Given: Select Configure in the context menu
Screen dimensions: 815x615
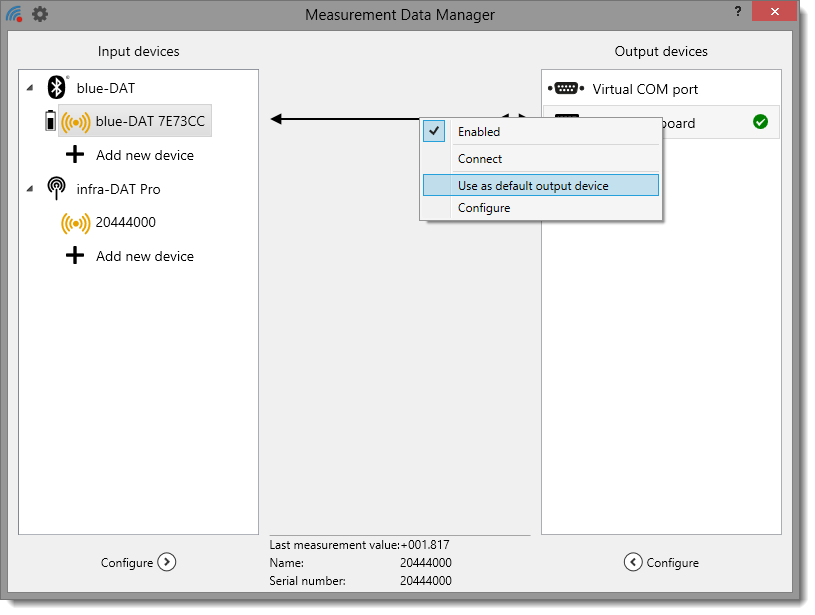Looking at the screenshot, I should [484, 208].
